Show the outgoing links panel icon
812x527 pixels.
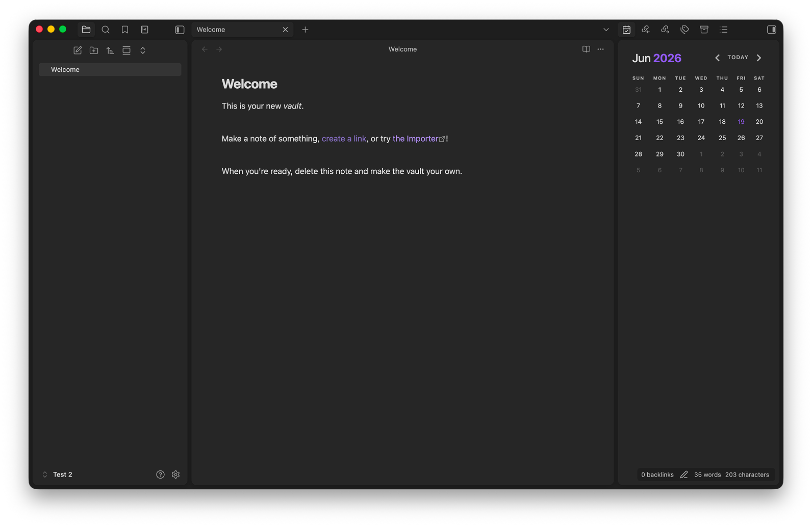(x=665, y=30)
